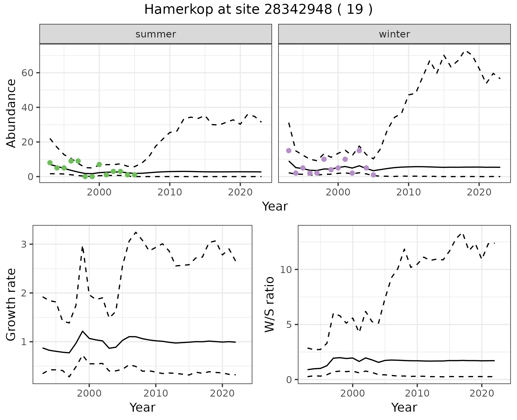Click the W/S ratio y-axis label
The height and width of the screenshot is (420, 517).
(269, 304)
